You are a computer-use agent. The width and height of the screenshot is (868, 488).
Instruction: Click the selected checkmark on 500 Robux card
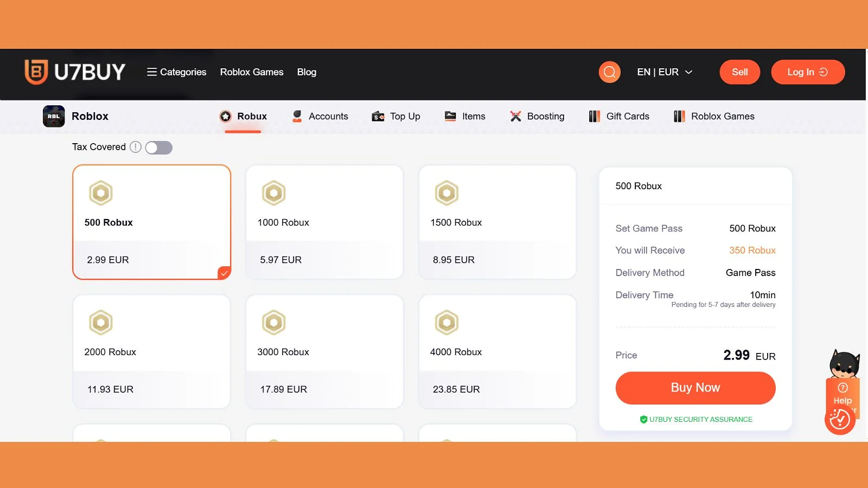click(224, 273)
